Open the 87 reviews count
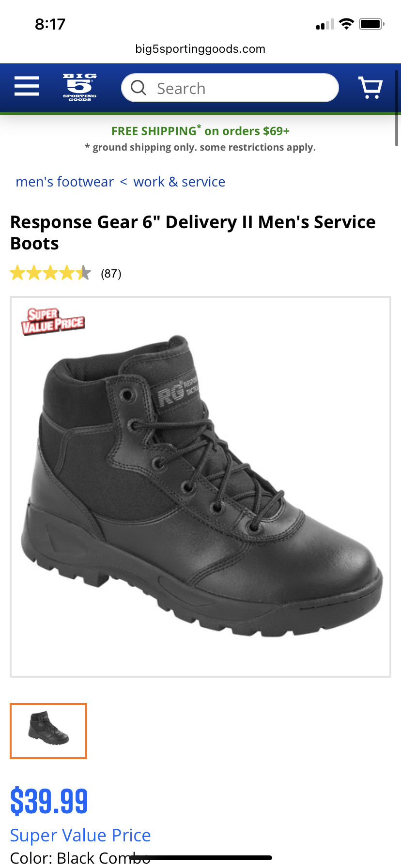 coord(111,274)
